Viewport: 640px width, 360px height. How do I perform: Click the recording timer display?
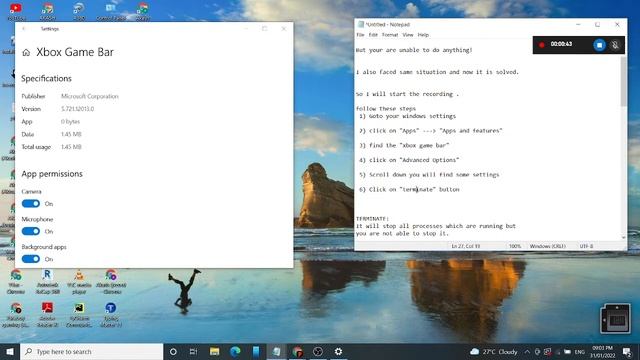pos(561,44)
